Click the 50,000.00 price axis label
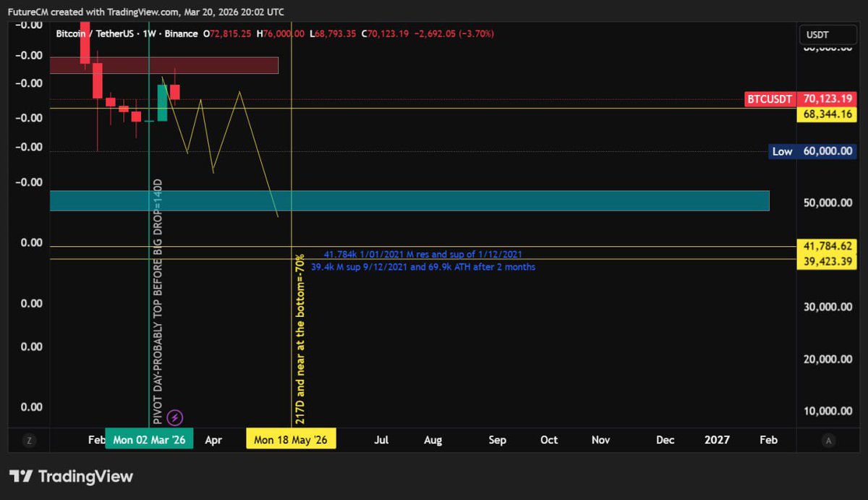 click(x=827, y=203)
